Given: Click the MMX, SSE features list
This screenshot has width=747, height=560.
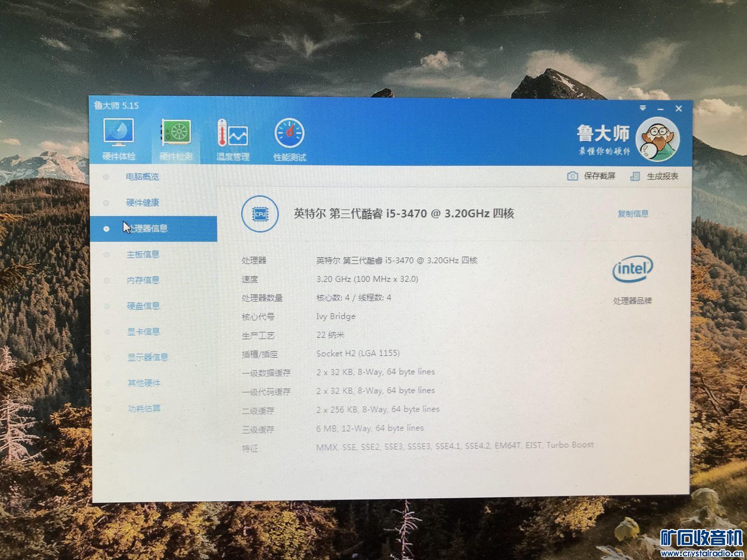Looking at the screenshot, I should coord(455,446).
